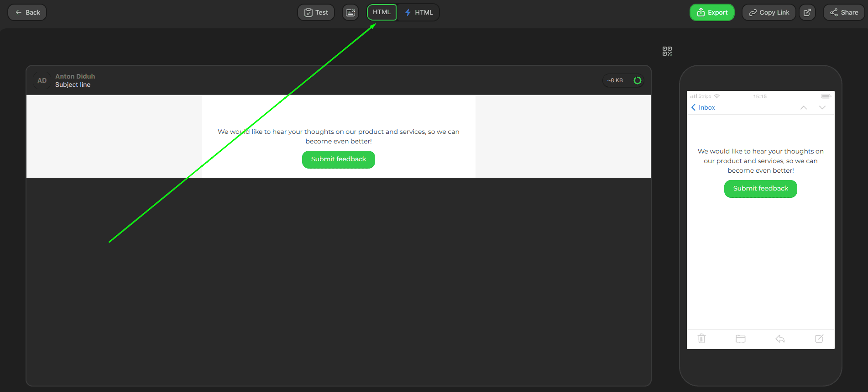Click the Back button
This screenshot has width=868, height=392.
coord(27,12)
